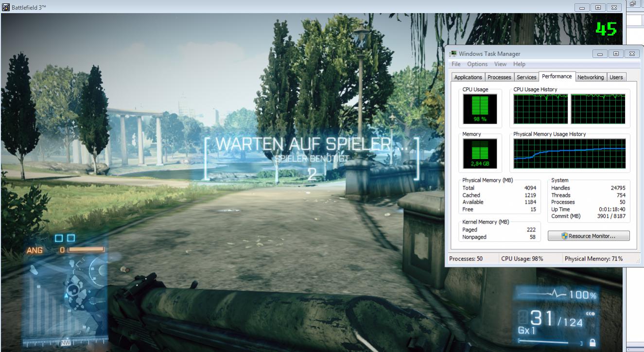This screenshot has width=644, height=352.
Task: Click the Total physical memory value 4094
Action: coord(530,188)
